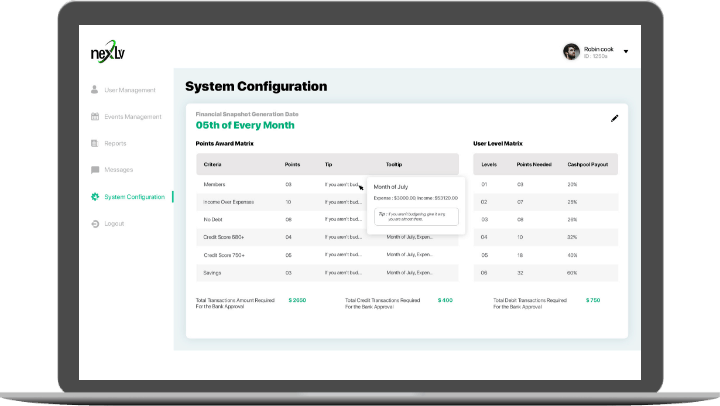Expand the user account dropdown arrow

pos(626,51)
